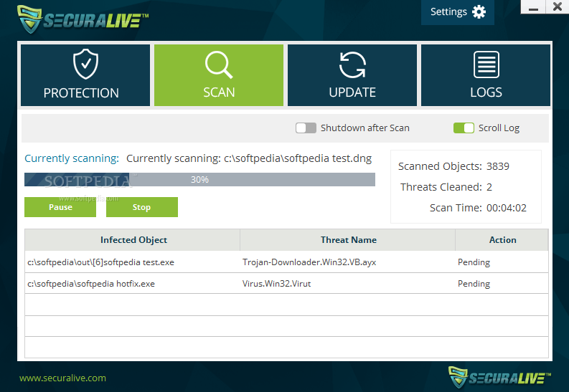
Task: Click the Scan magnifier icon
Action: pos(219,64)
